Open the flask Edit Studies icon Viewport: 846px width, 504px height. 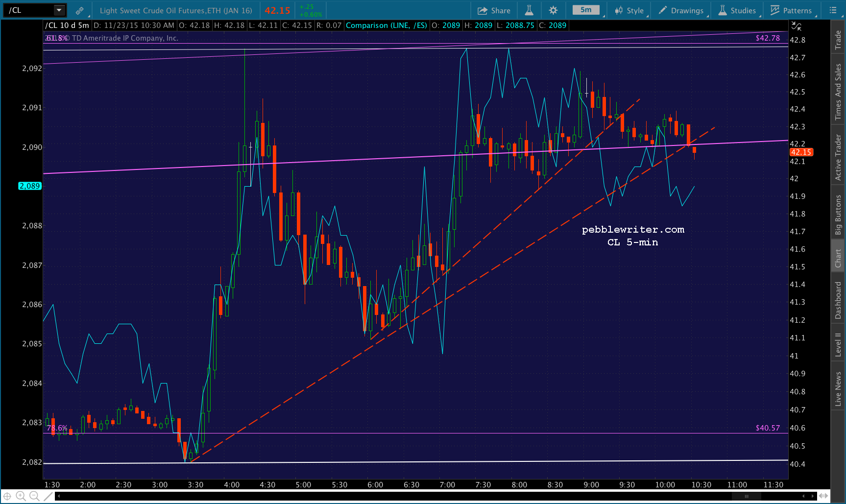pos(529,10)
